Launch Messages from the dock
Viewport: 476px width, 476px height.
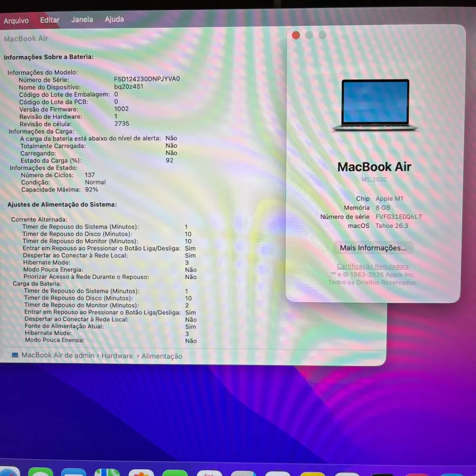tap(41, 472)
